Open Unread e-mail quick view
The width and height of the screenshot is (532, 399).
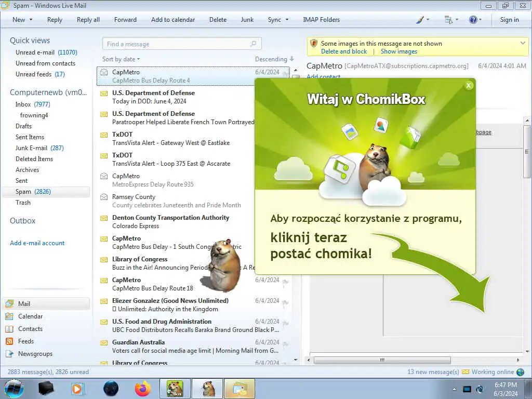pos(46,52)
